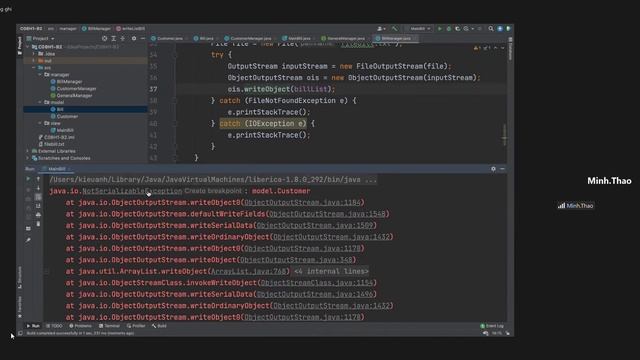Open the Project view dropdown
Image resolution: width=640 pixels, height=360 pixels.
tap(40, 38)
